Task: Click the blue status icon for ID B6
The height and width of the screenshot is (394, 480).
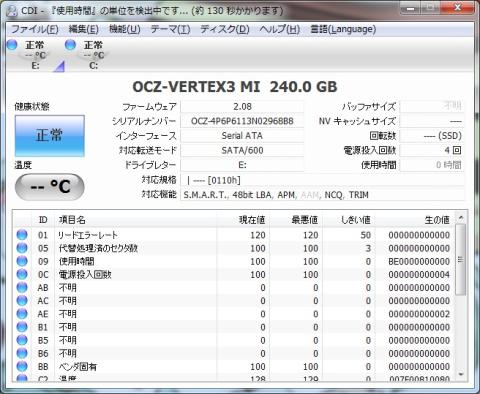Action: tap(22, 353)
